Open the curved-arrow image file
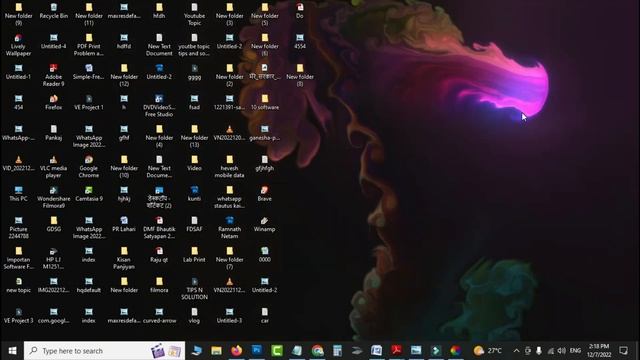The image size is (640, 360). (x=159, y=316)
